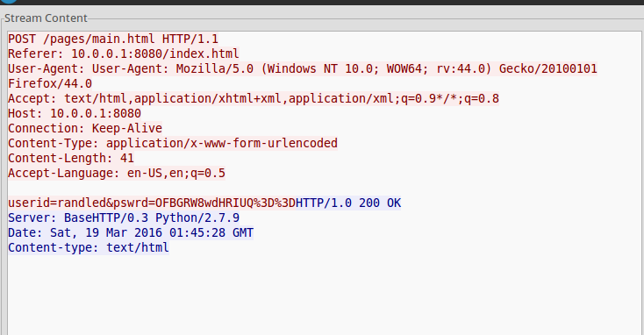Click the Stream Content group label
The width and height of the screenshot is (644, 335).
click(46, 18)
